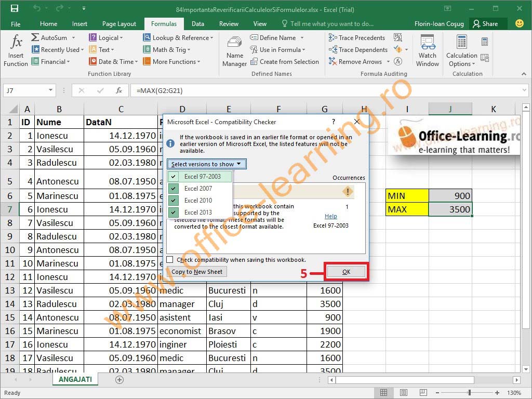This screenshot has height=399, width=532.
Task: Add a new sheet with the plus icon
Action: [x=119, y=380]
